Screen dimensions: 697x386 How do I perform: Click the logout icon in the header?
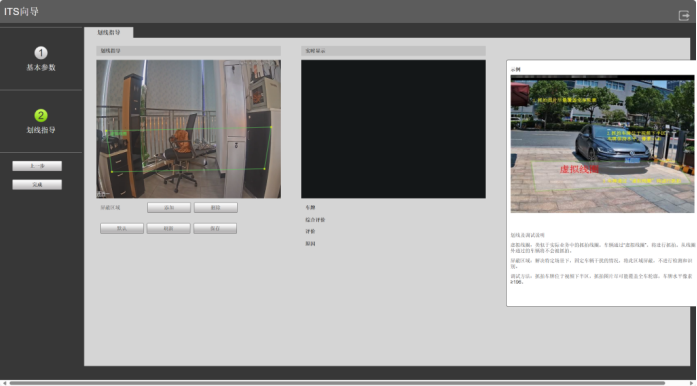click(684, 16)
